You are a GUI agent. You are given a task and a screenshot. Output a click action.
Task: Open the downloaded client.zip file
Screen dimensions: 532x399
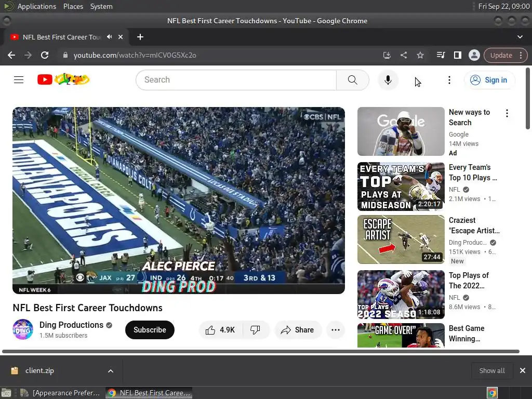coord(39,370)
